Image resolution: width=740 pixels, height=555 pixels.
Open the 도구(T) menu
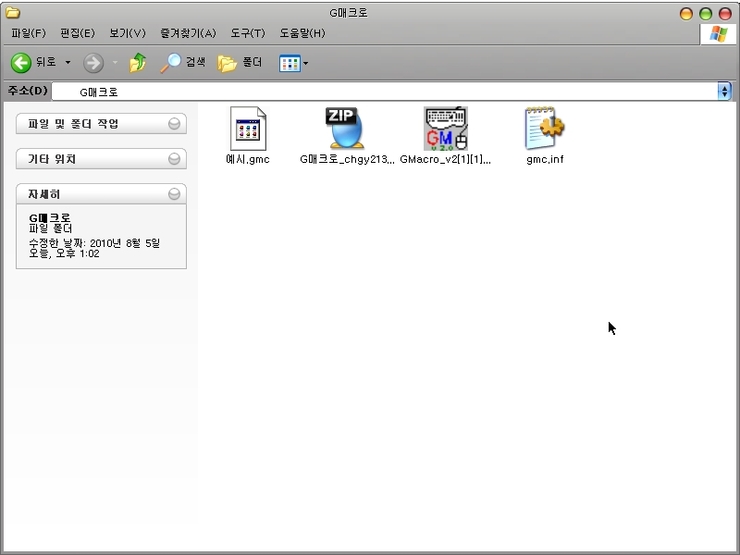coord(248,33)
